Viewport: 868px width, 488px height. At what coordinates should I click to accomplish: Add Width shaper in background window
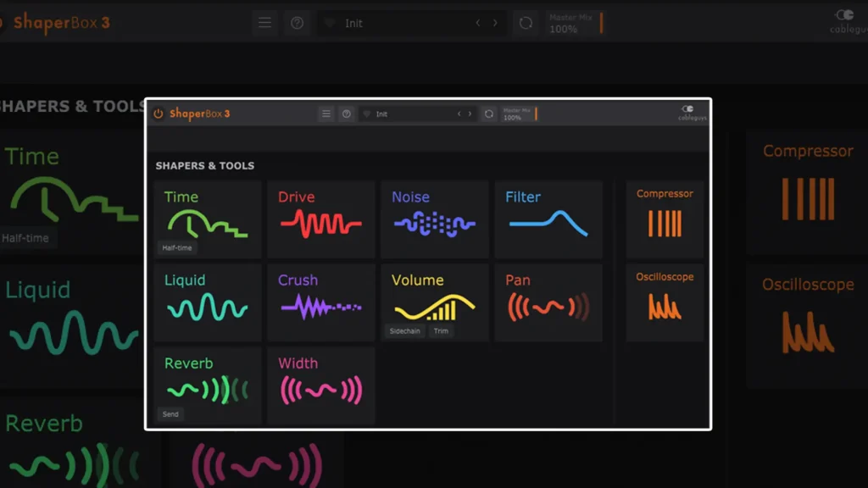pos(258,460)
